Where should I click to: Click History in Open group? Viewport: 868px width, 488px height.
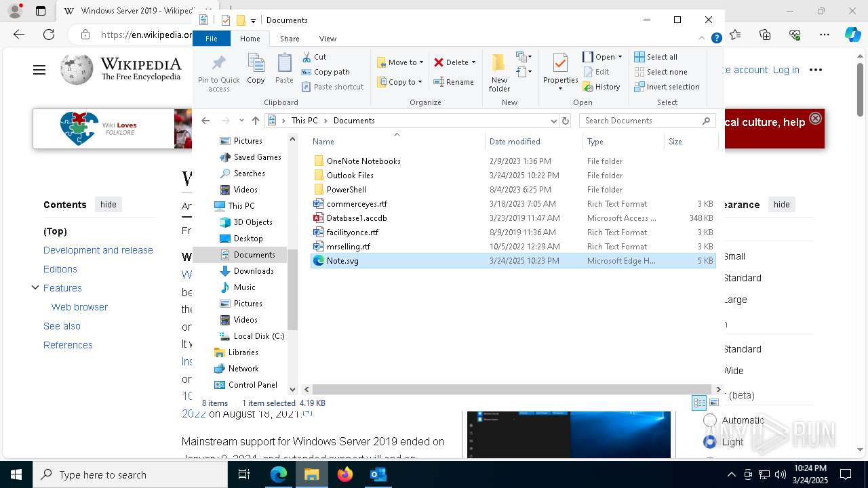pyautogui.click(x=601, y=87)
